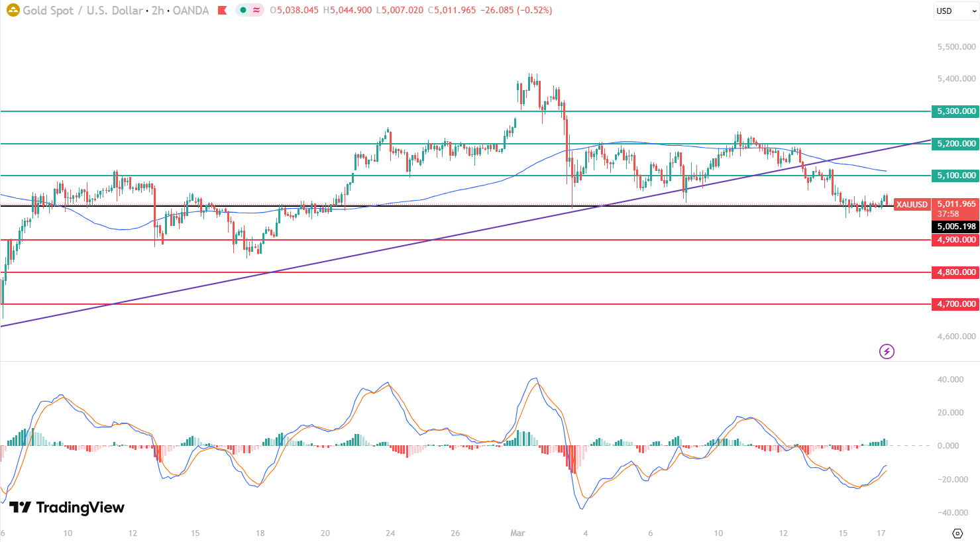
Task: Click the pink approximate-equals data indicator
Action: point(256,11)
